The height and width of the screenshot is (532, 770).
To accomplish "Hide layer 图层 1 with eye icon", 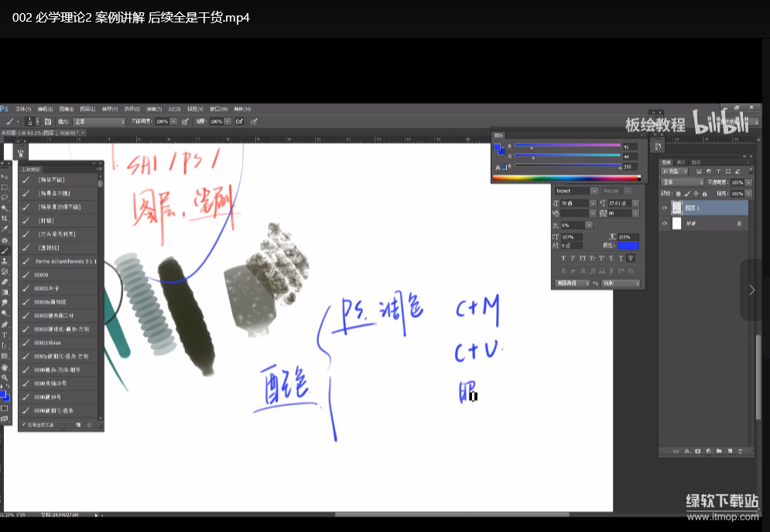I will coord(665,208).
